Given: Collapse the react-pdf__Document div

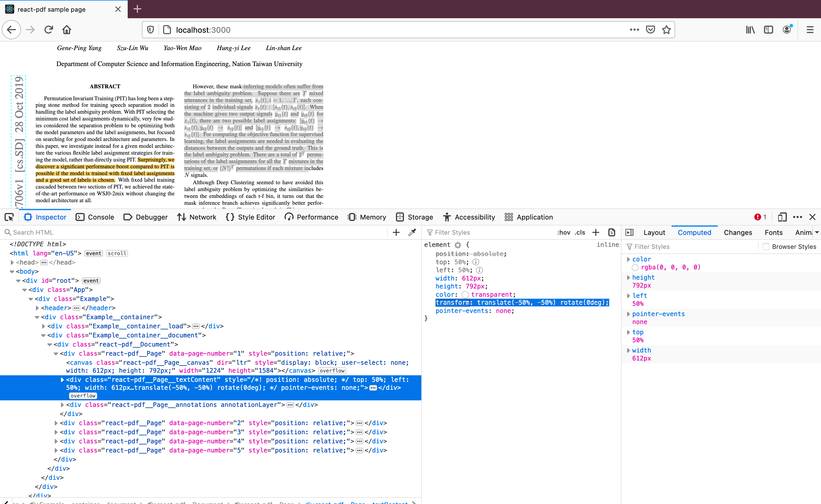Looking at the screenshot, I should (49, 344).
